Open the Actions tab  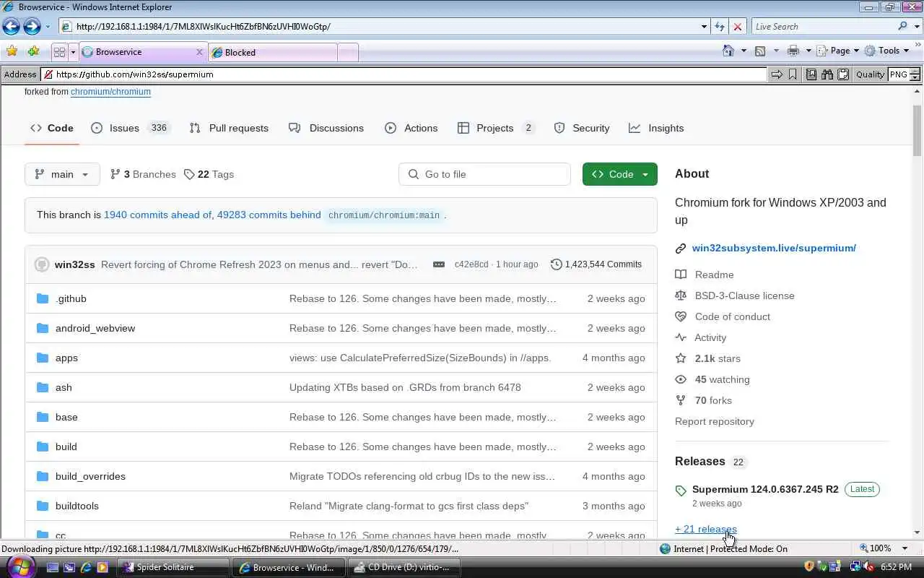click(411, 128)
